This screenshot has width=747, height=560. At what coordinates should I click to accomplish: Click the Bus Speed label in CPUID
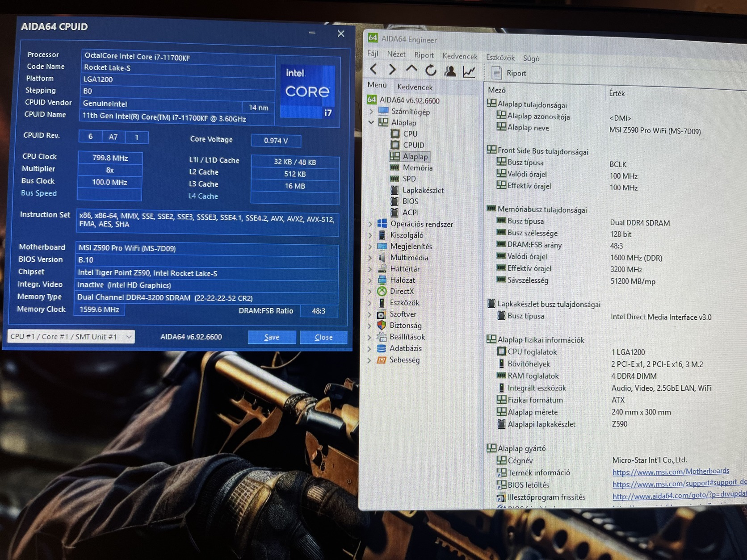pyautogui.click(x=39, y=193)
